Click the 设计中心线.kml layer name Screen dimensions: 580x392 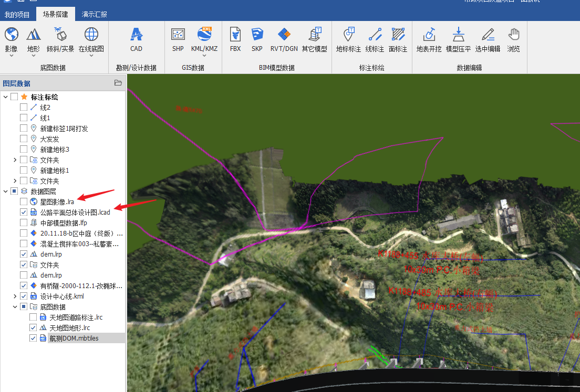[x=62, y=296]
